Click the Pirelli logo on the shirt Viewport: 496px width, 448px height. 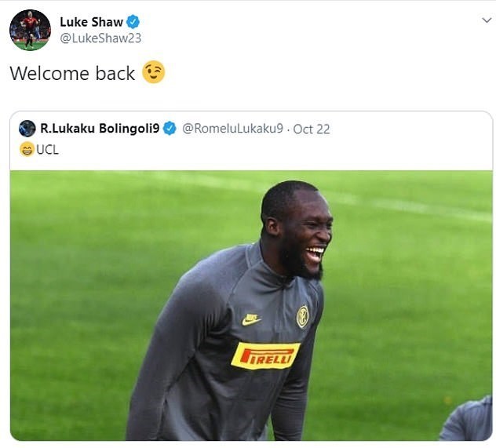coord(265,355)
